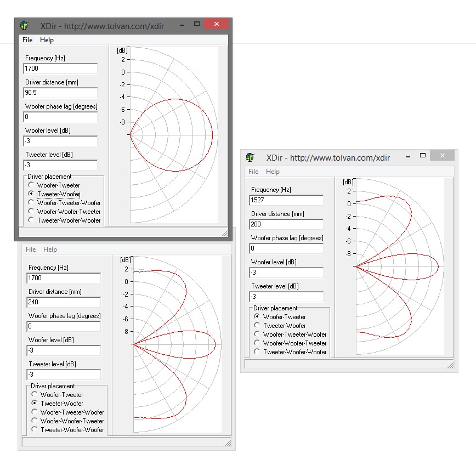Screen dimensions: 476x465
Task: Click the top-left XDir window title text
Action: [x=103, y=26]
